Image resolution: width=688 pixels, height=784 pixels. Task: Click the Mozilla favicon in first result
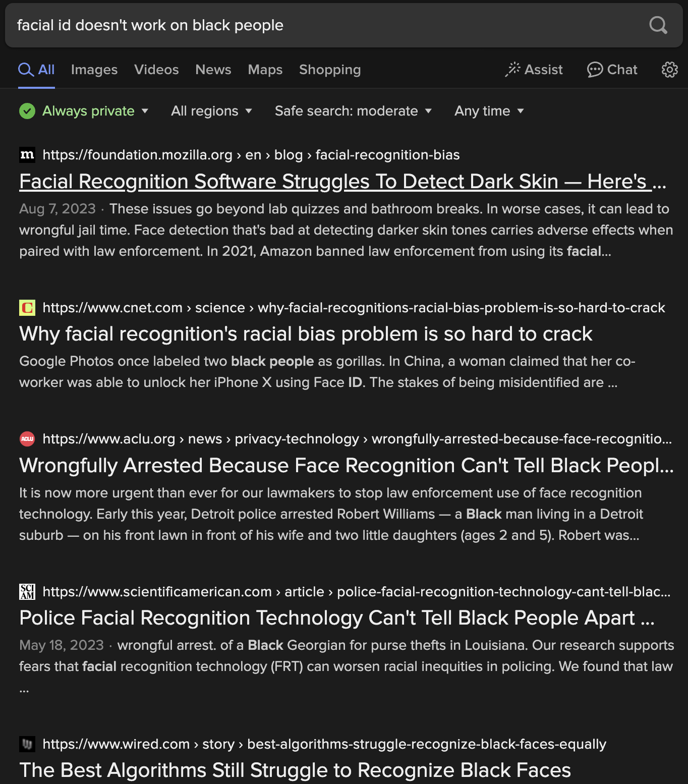pos(27,155)
